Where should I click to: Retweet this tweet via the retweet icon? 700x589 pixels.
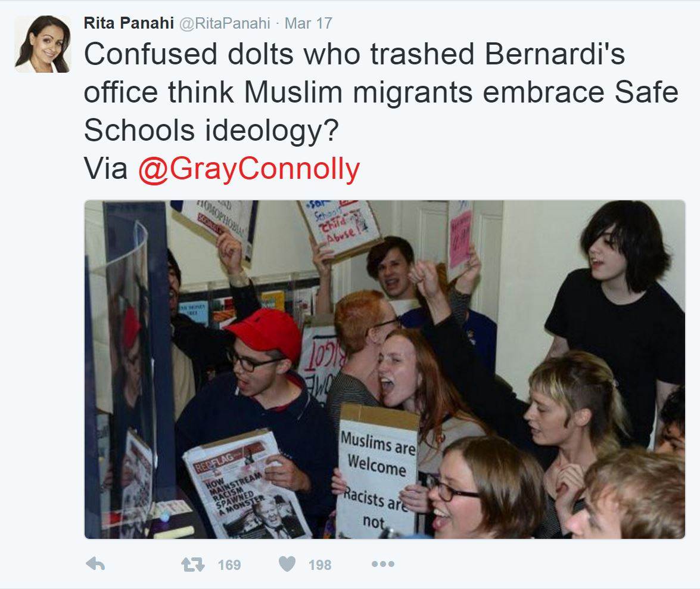[x=193, y=565]
